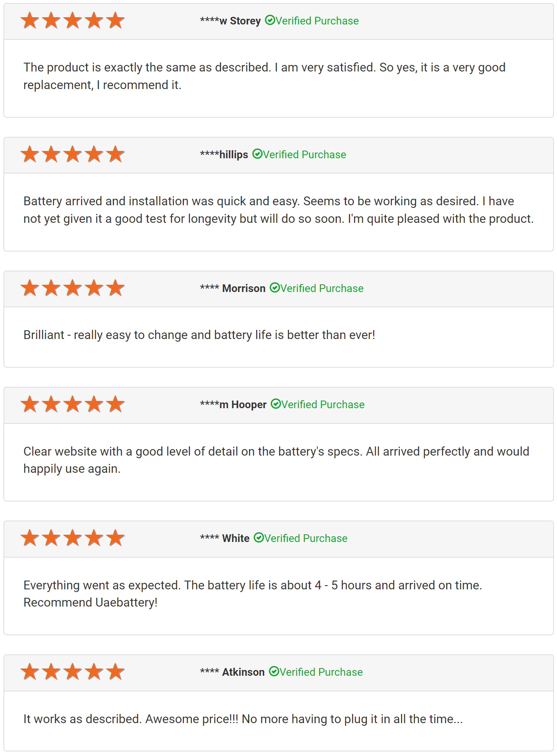The height and width of the screenshot is (756, 557).
Task: Click 'Verified Purchase' label next to Hooper
Action: (323, 404)
